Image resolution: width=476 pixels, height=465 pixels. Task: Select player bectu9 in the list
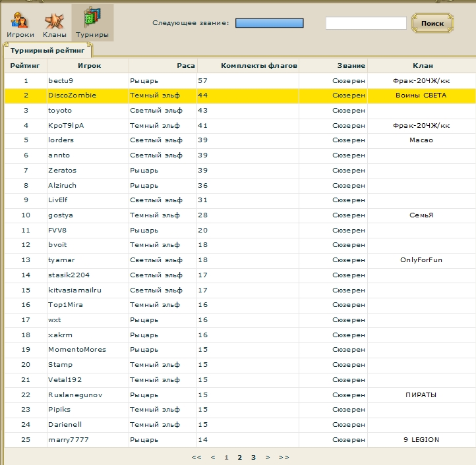(61, 81)
